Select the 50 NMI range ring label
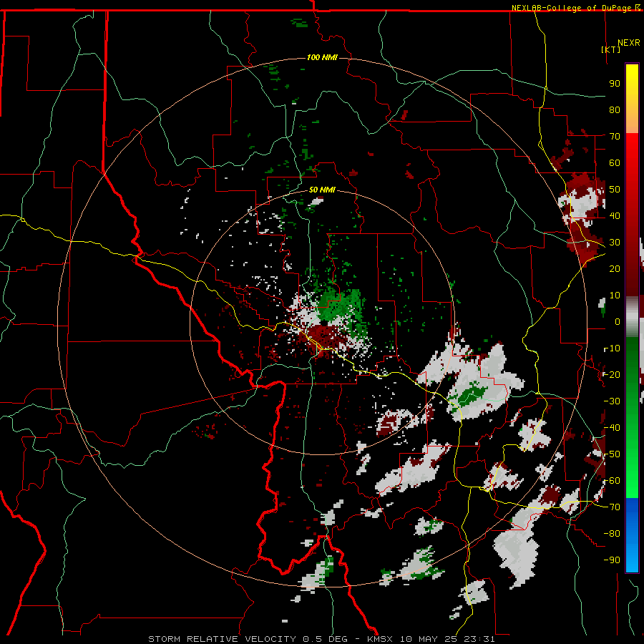Screen dimensions: 644x644 tap(322, 190)
